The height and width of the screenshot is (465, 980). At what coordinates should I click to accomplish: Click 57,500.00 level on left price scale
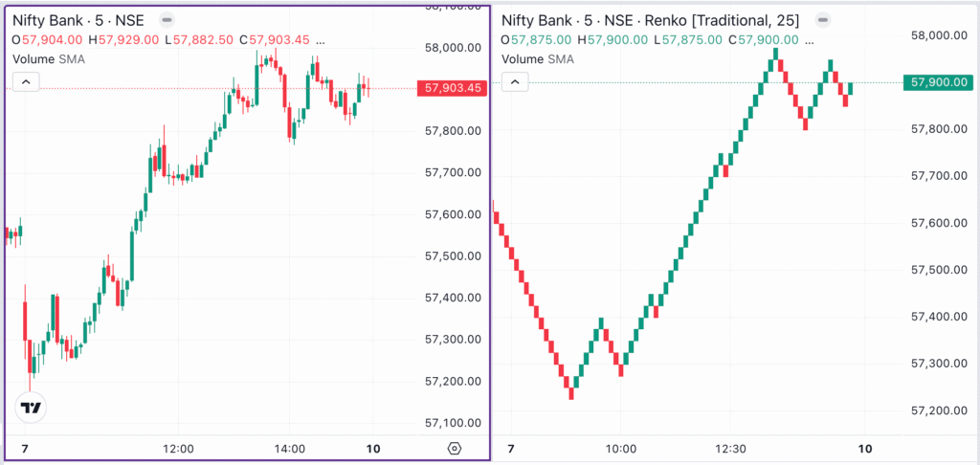(x=453, y=255)
